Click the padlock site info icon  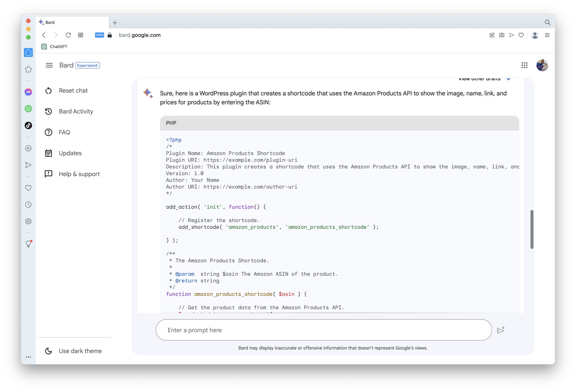pos(110,35)
